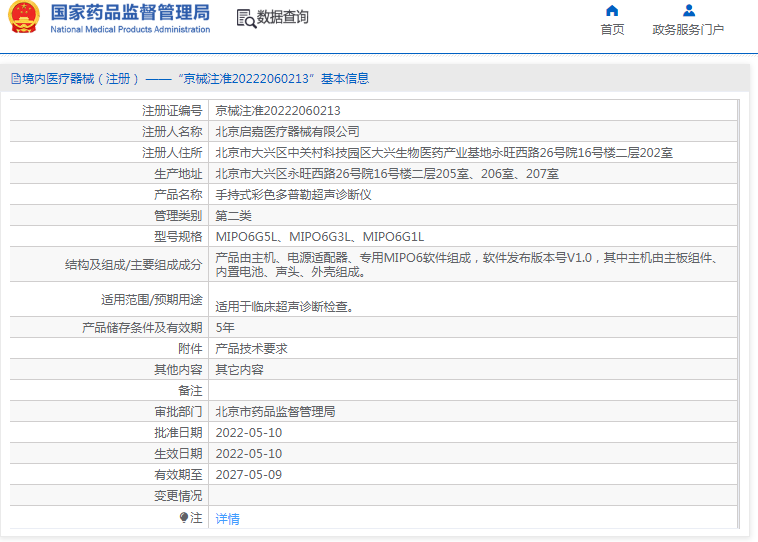758x542 pixels.
Task: Click the registrant name 北京启嘉医疗器械有限公司
Action: 288,132
